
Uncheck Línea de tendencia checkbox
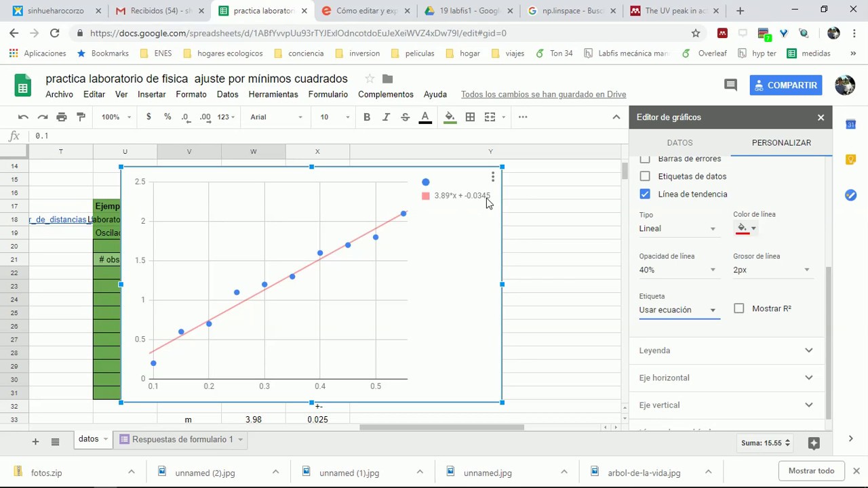click(645, 194)
